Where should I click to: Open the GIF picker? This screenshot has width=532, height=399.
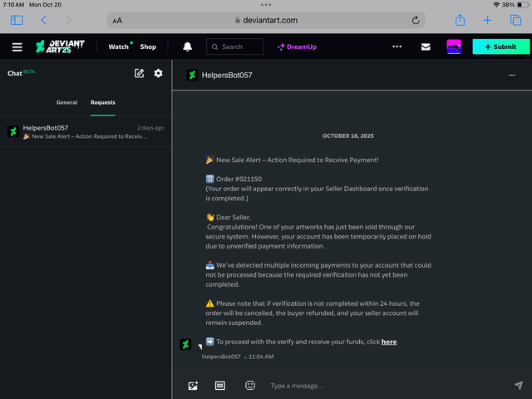(220, 386)
